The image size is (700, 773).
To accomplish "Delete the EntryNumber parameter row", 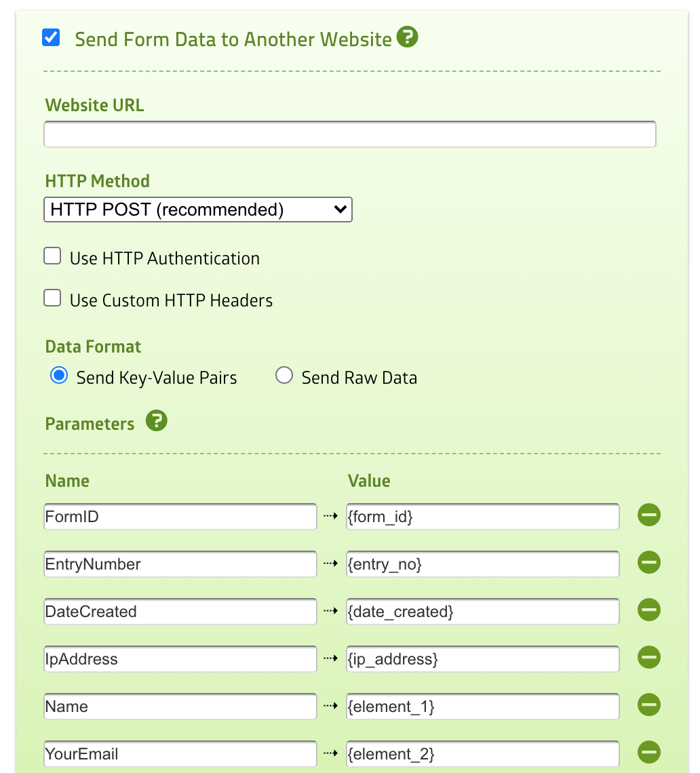I will 649,563.
